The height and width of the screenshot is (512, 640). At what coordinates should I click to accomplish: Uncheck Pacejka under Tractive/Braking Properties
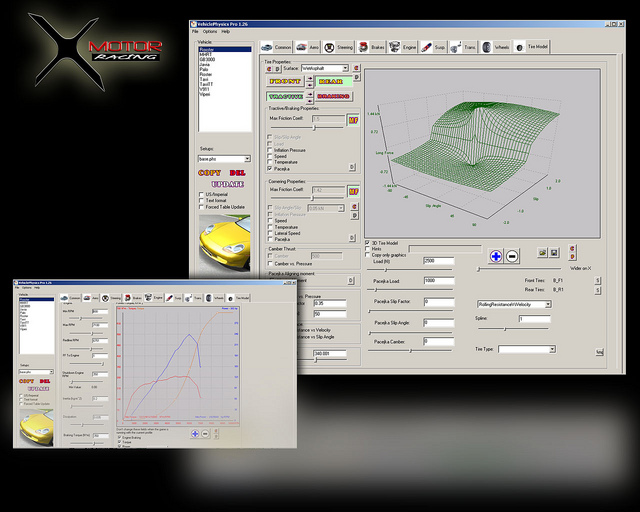pyautogui.click(x=269, y=170)
